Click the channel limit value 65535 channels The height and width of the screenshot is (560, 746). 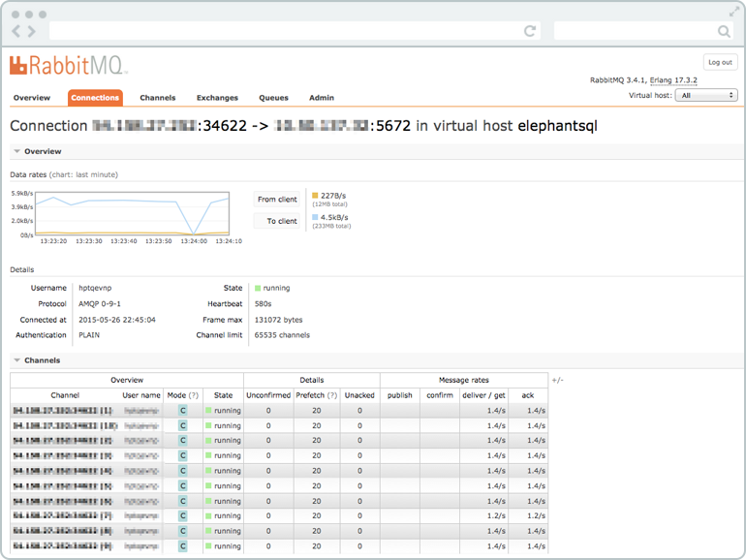click(282, 335)
